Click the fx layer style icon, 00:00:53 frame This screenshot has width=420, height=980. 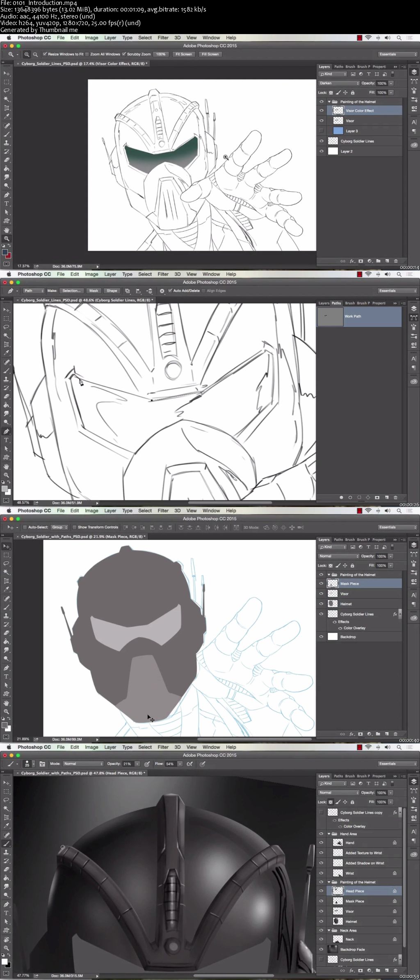352,971
